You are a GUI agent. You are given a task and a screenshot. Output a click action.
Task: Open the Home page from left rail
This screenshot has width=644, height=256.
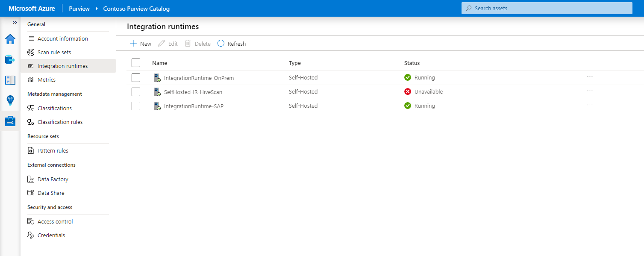(x=10, y=38)
